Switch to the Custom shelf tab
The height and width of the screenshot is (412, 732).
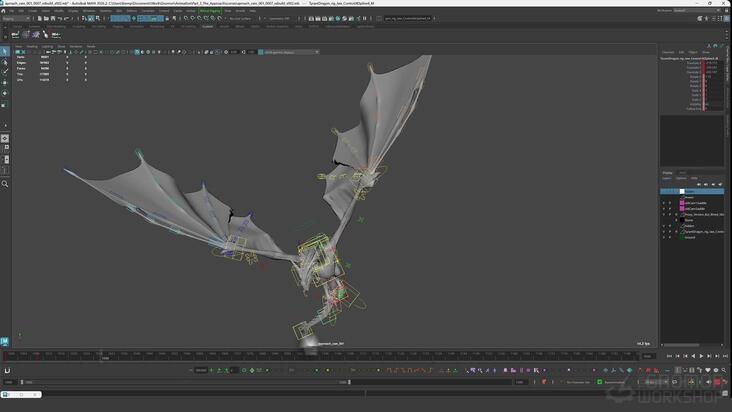point(208,27)
